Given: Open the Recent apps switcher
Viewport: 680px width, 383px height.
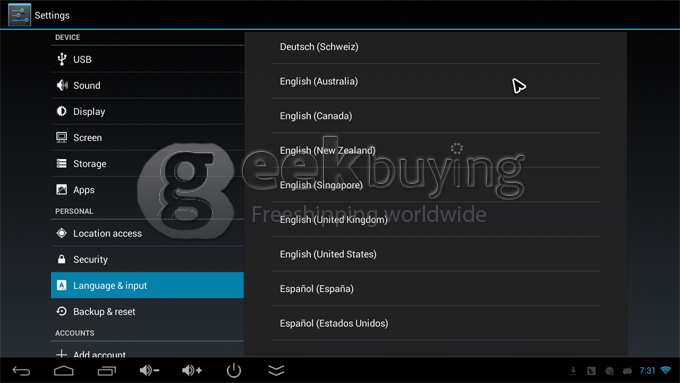Looking at the screenshot, I should (107, 371).
